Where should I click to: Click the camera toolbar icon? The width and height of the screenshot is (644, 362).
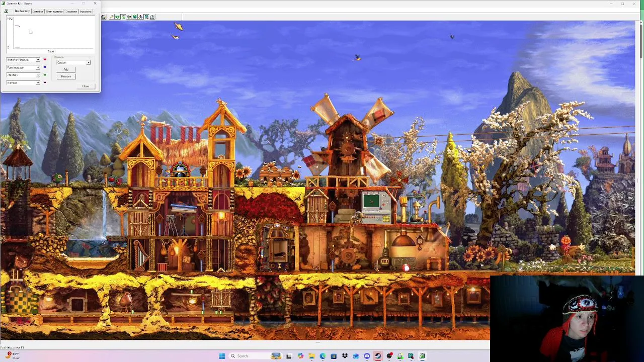click(x=103, y=17)
